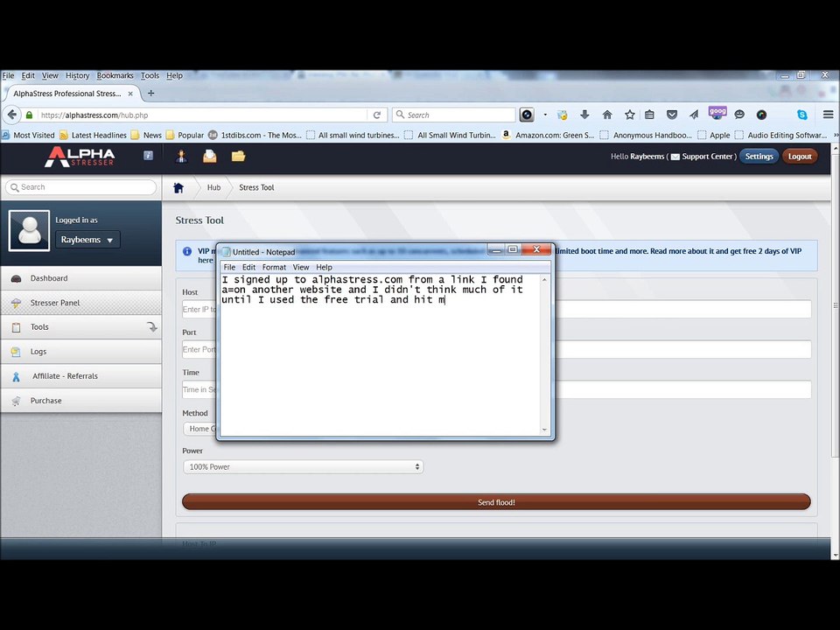840x630 pixels.
Task: Open Notepad's View menu
Action: click(x=300, y=267)
